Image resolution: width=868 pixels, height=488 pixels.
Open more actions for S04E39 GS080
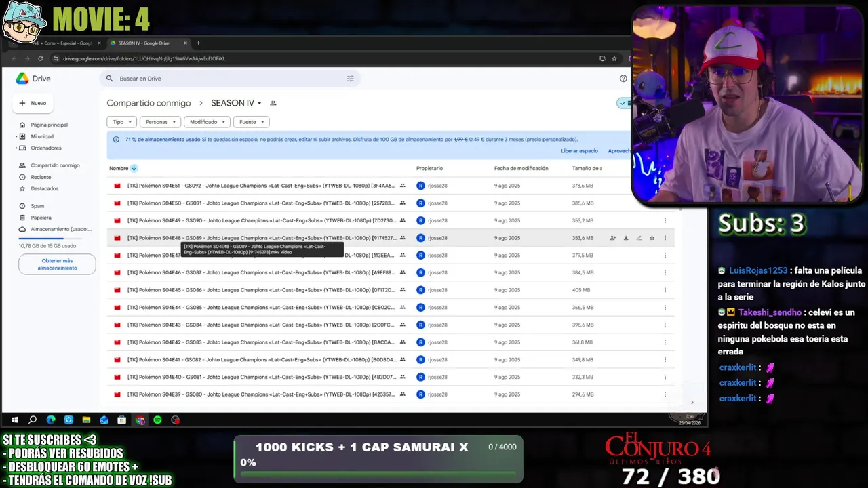(x=665, y=394)
